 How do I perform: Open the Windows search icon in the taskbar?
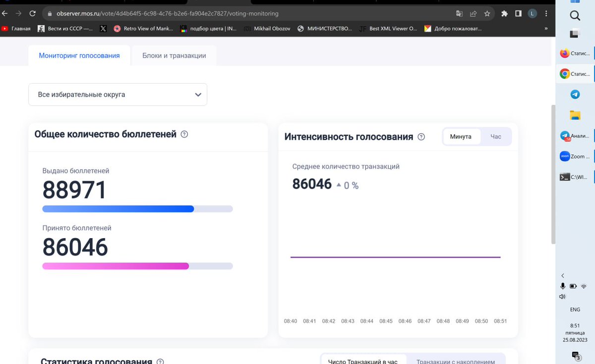pos(575,16)
